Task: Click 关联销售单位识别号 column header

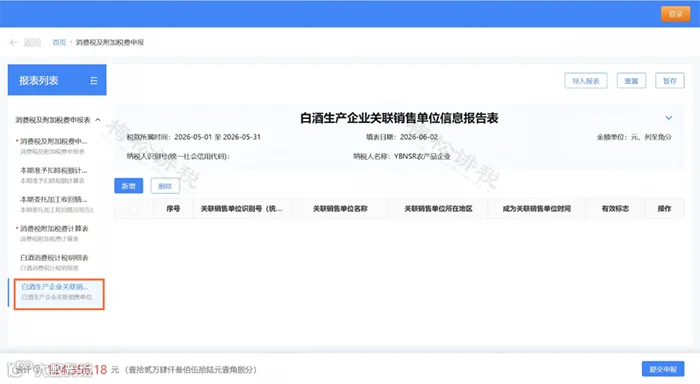Action: 242,209
